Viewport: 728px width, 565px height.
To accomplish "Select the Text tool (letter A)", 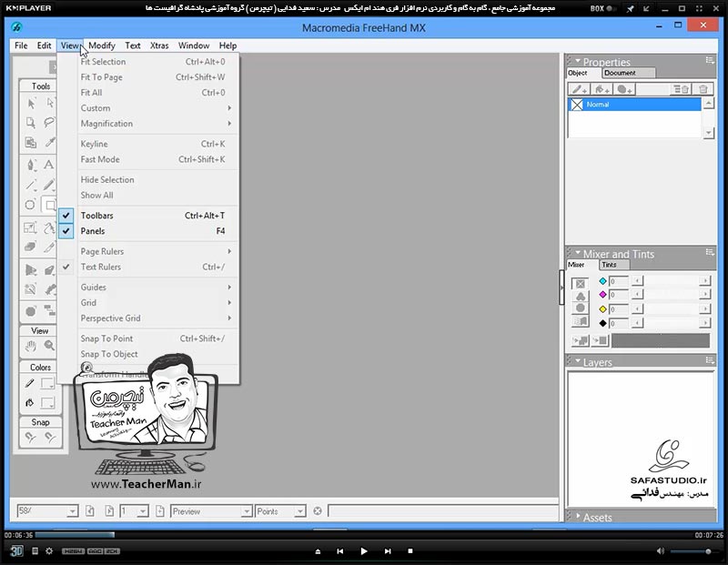I will point(49,165).
